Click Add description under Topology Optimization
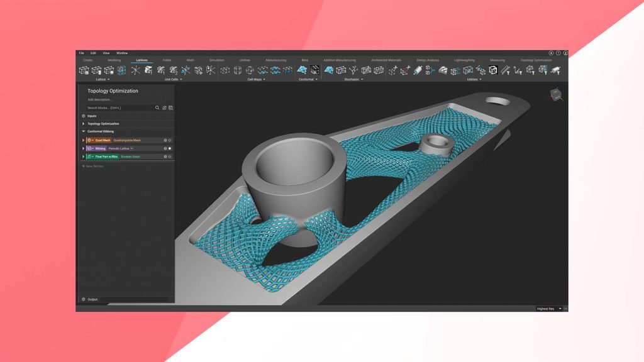 [100, 99]
